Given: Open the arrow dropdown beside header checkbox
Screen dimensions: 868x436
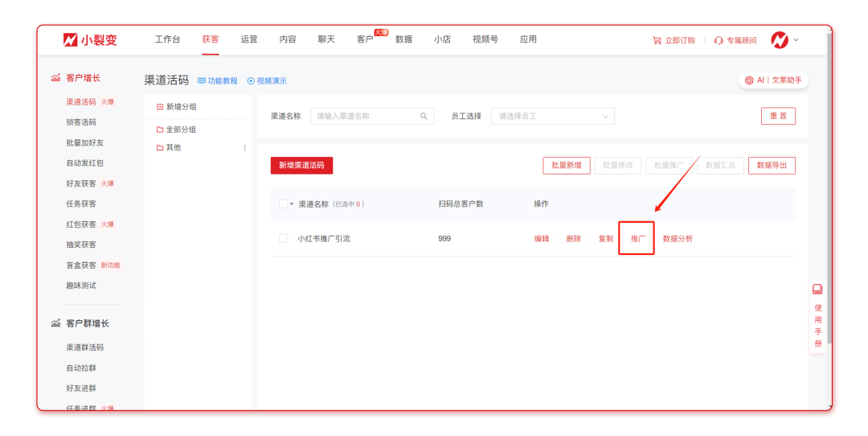Looking at the screenshot, I should pos(292,204).
